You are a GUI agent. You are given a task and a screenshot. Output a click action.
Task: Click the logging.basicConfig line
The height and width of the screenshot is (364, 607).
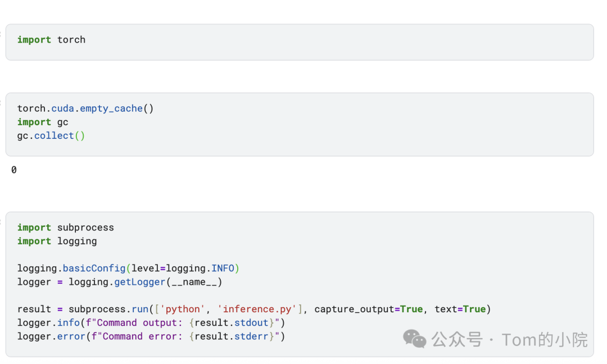click(x=128, y=268)
